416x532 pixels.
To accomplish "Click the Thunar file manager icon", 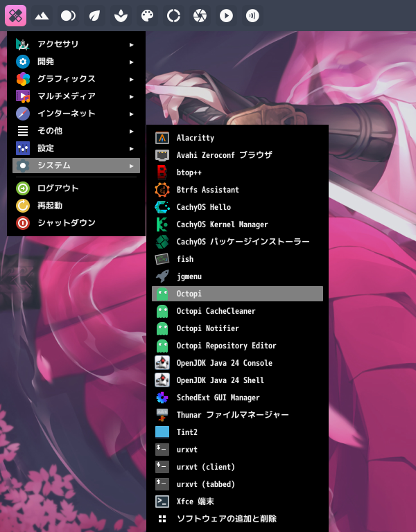I will 162,415.
